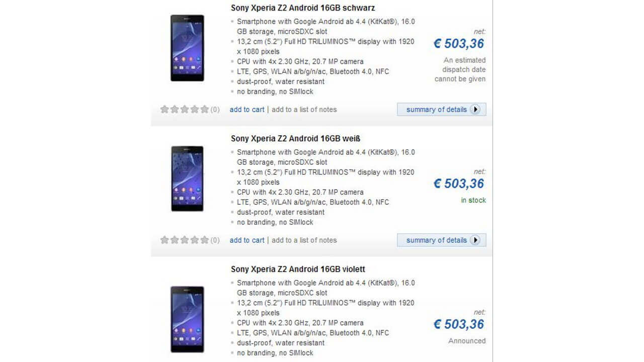Image resolution: width=644 pixels, height=362 pixels.
Task: Open the Sony Xperia Z2 weiß product title link
Action: tap(295, 138)
